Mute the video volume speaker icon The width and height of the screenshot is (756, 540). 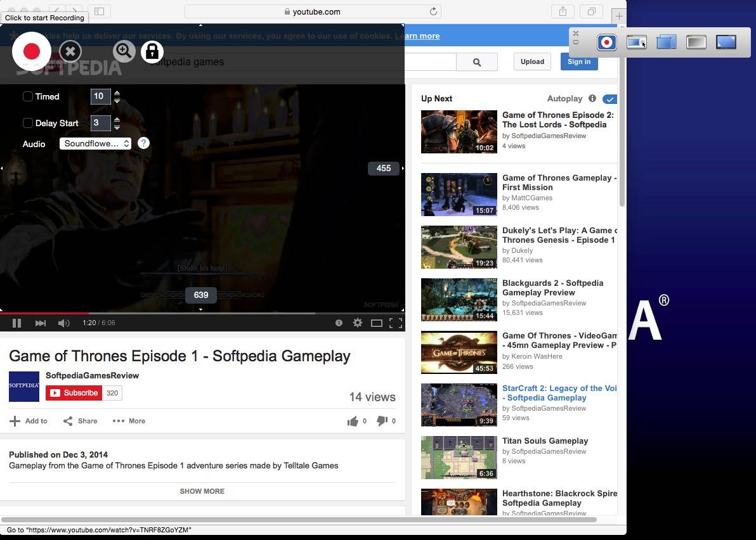point(63,323)
